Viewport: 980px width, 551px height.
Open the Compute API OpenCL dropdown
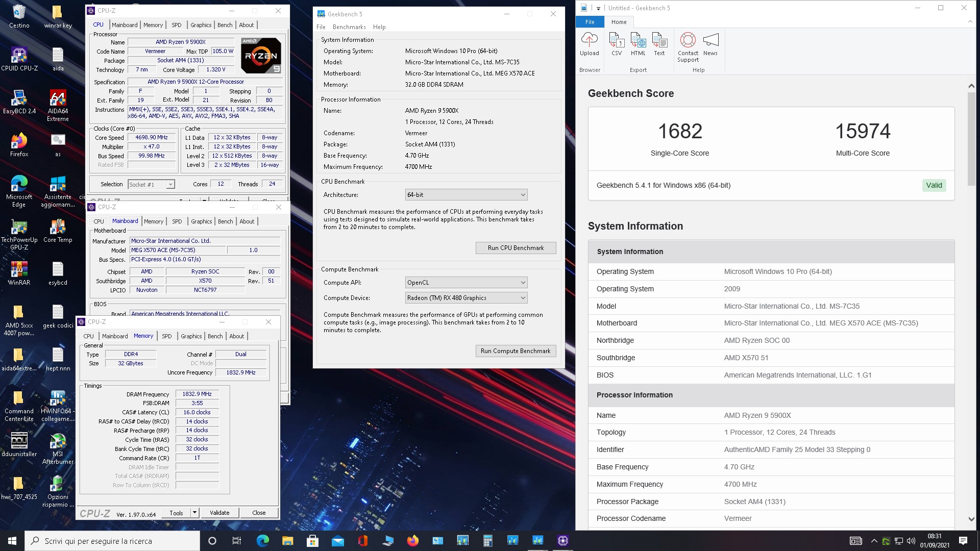[x=466, y=283]
